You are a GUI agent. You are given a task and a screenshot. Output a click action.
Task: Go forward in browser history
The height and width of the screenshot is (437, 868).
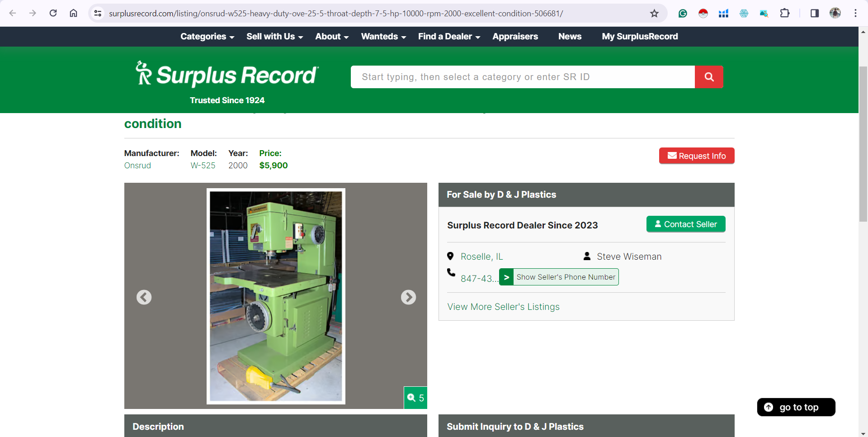pos(33,13)
